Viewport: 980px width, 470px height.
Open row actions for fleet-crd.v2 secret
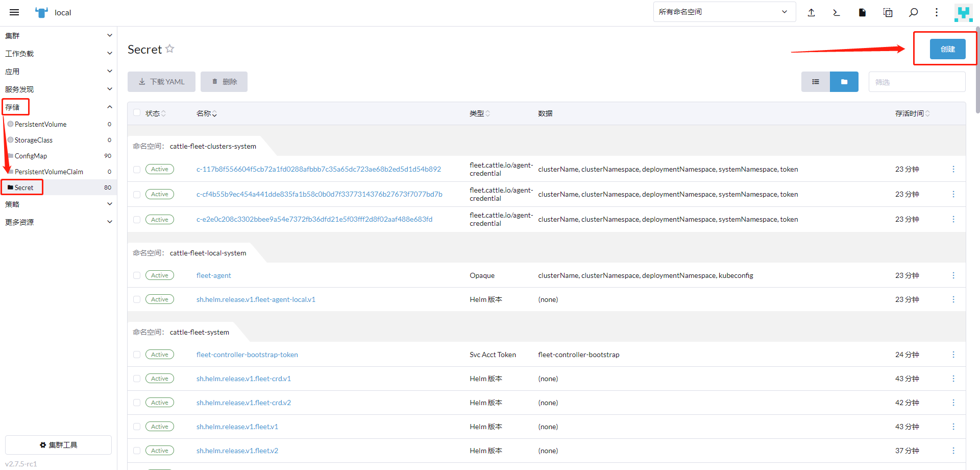pos(953,403)
